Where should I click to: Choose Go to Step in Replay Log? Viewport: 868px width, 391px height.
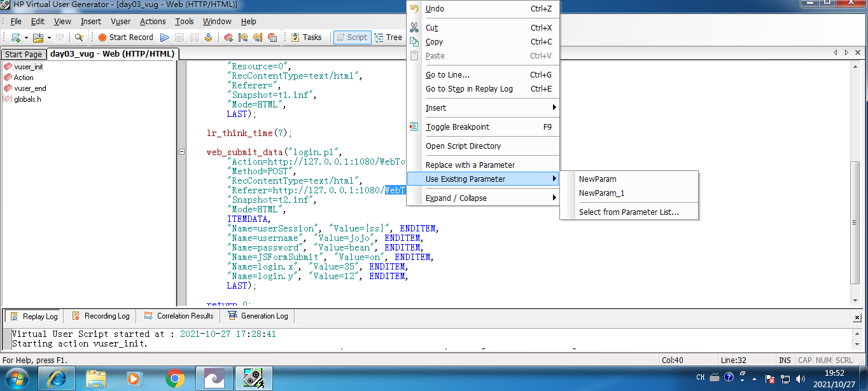(482, 89)
